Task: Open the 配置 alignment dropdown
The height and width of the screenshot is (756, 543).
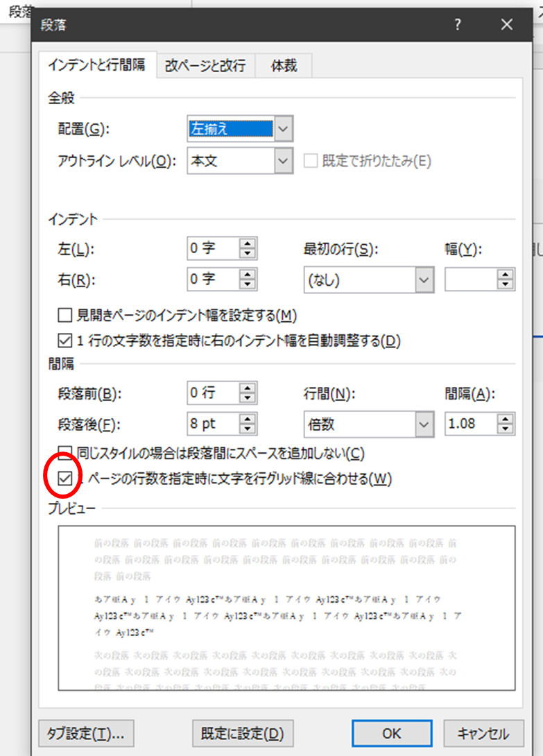Action: tap(283, 129)
